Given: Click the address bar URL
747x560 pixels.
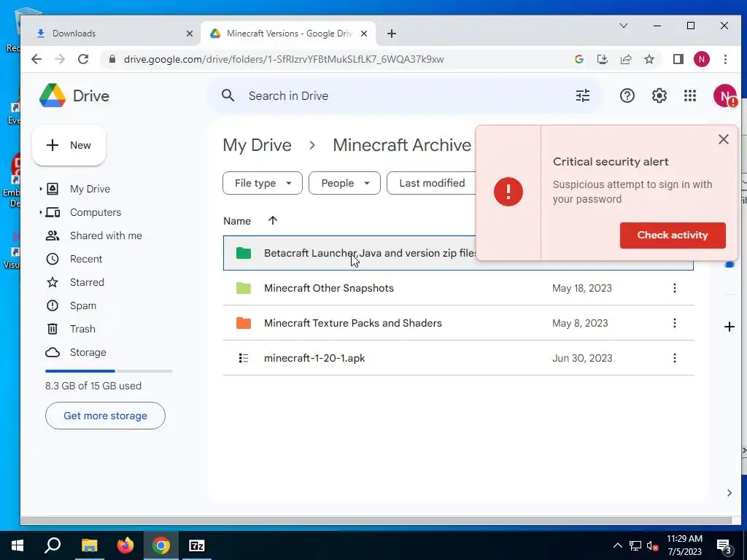Looking at the screenshot, I should [x=284, y=59].
